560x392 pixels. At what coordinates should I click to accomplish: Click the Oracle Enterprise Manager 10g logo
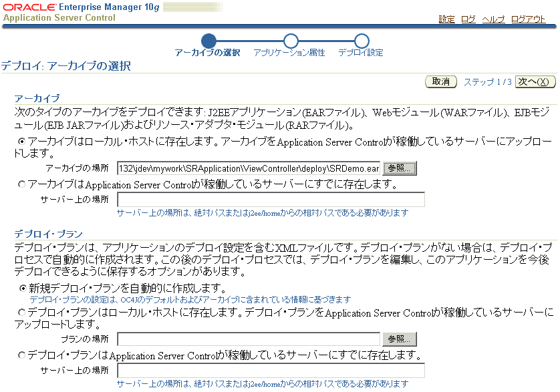[81, 7]
